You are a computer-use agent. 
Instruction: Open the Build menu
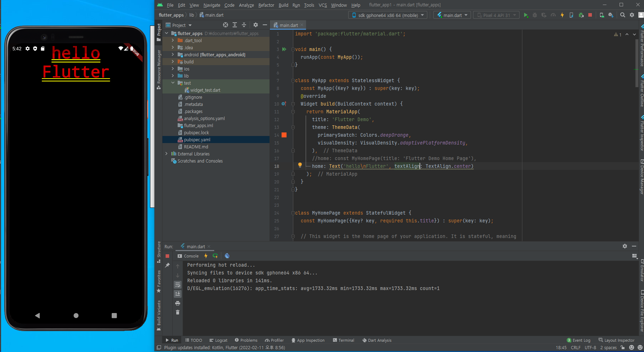coord(283,5)
